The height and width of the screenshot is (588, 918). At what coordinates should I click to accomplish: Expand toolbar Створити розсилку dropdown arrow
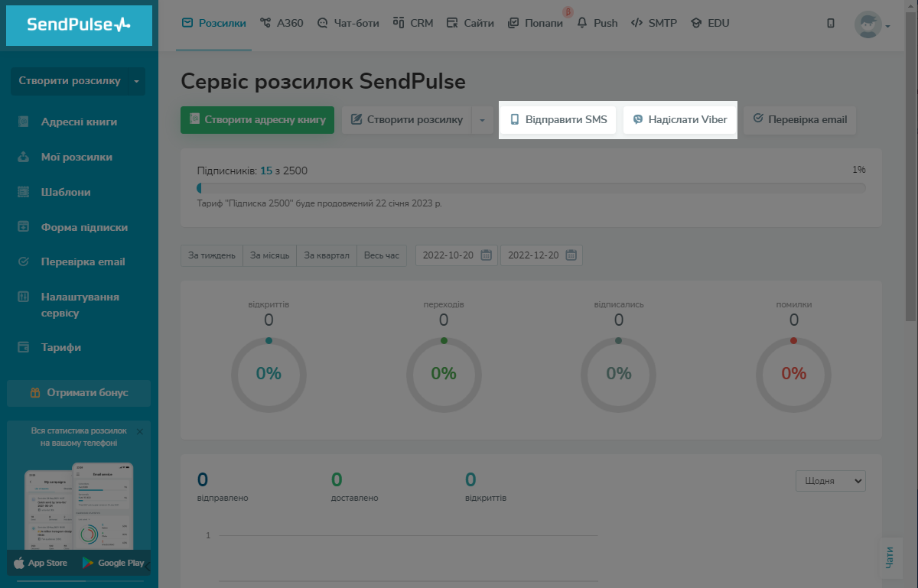point(483,120)
